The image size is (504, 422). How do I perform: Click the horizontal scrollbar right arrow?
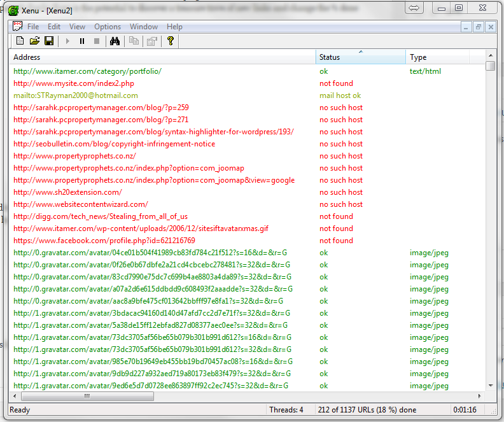(480, 396)
